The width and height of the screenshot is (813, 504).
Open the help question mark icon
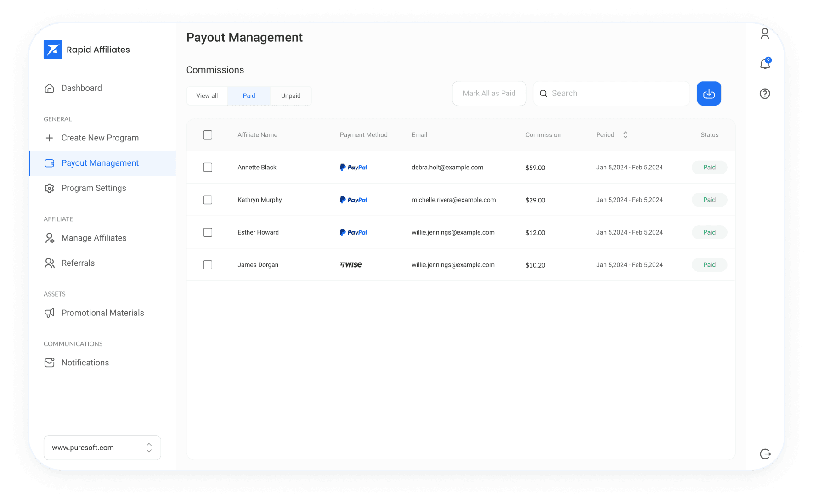[x=765, y=94]
